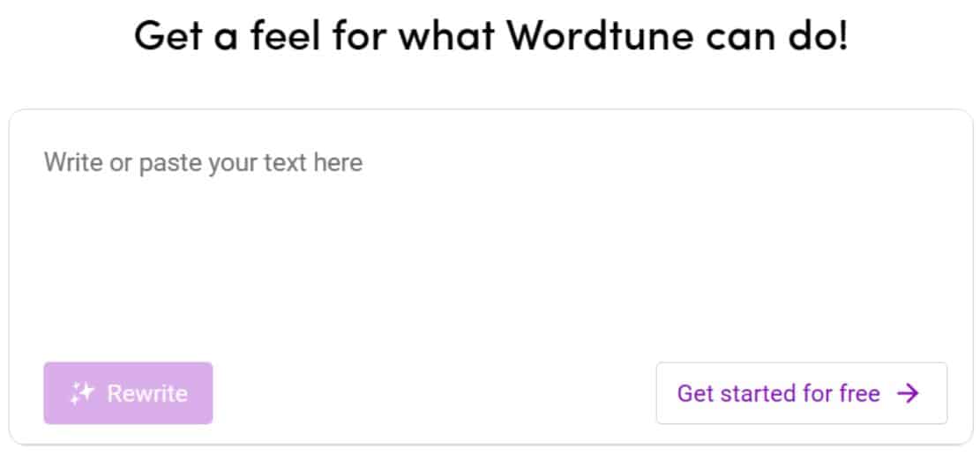The height and width of the screenshot is (456, 980).
Task: Click the placeholder text in the demo editor
Action: coord(203,163)
